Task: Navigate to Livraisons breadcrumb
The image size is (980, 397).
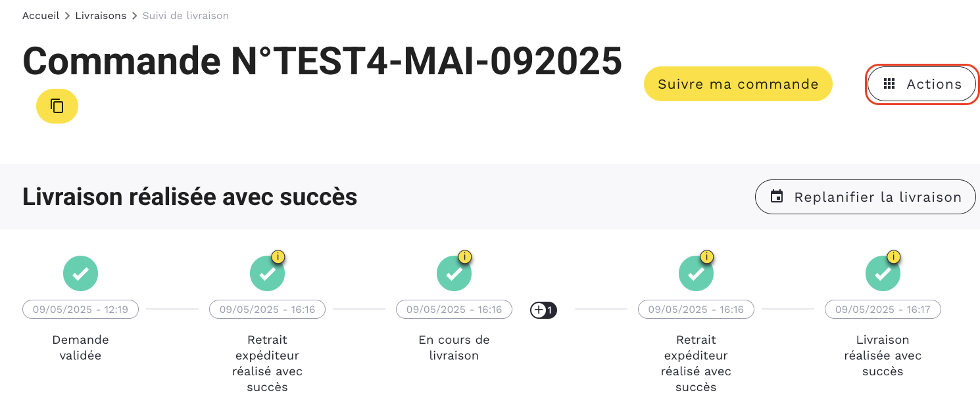Action: 101,16
